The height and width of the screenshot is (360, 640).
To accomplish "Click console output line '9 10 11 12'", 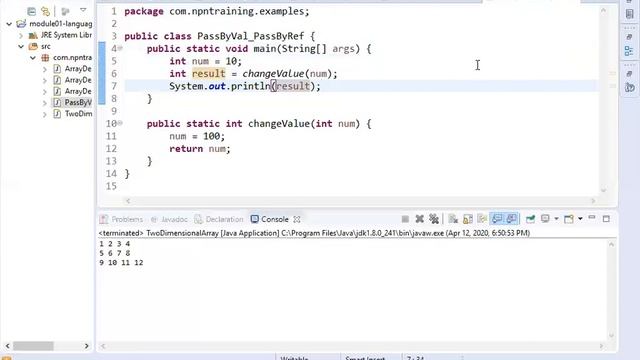I will (121, 263).
